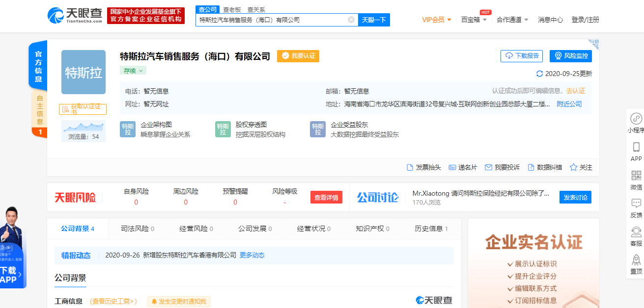Expand the 合作通道 menu

pyautogui.click(x=512, y=20)
